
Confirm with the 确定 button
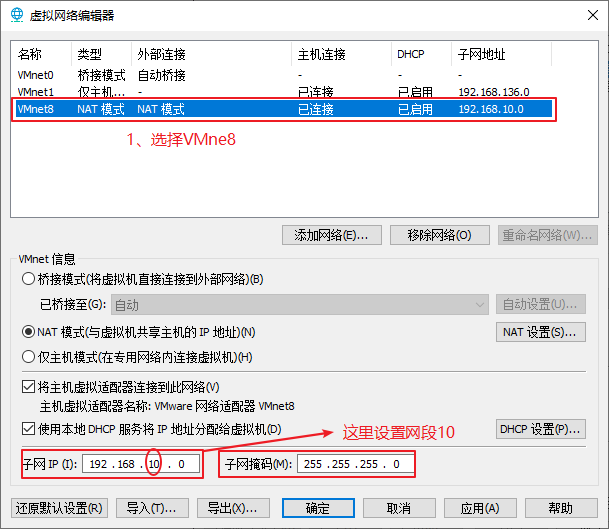(x=318, y=508)
